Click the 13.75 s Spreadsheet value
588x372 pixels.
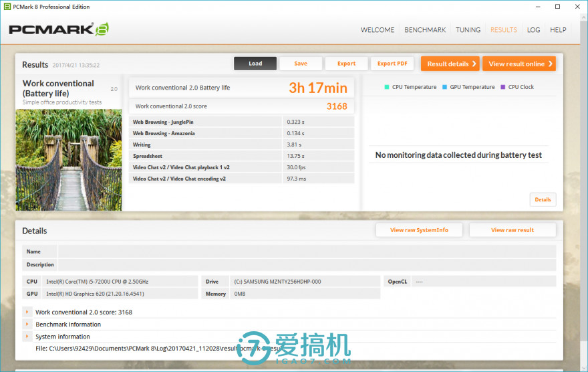coord(295,156)
